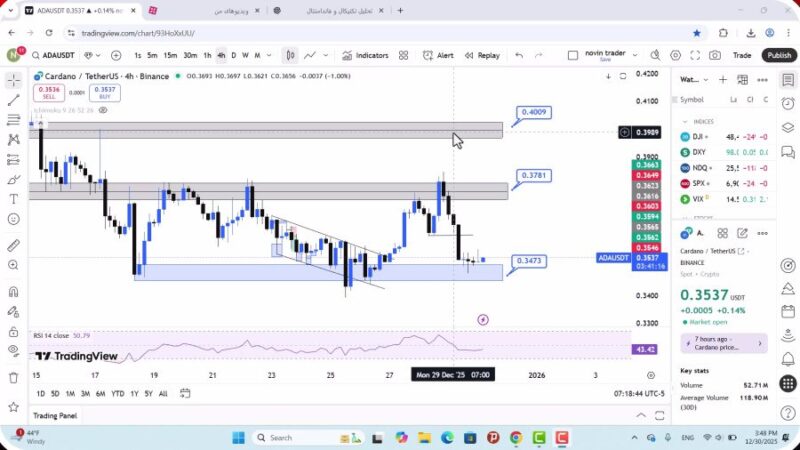This screenshot has width=800, height=450.
Task: Toggle hide all drawings eye icon
Action: [x=13, y=350]
